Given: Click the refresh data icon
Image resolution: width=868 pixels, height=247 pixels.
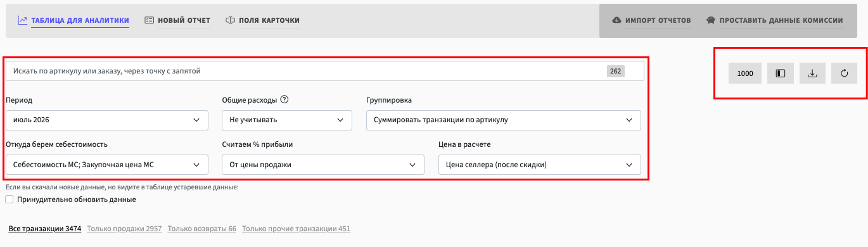Looking at the screenshot, I should click(x=844, y=73).
